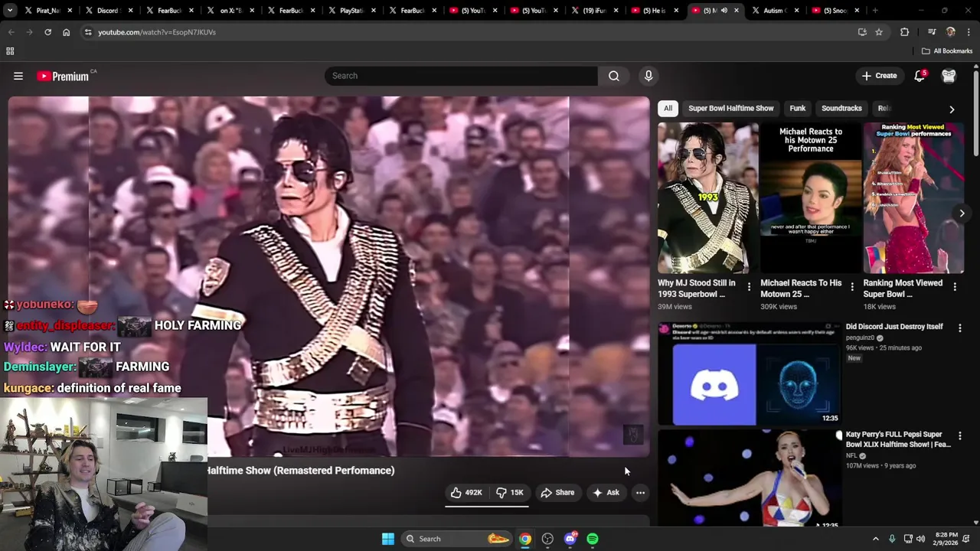Go to YouTube Premium home logo
The width and height of the screenshot is (980, 551).
(63, 76)
